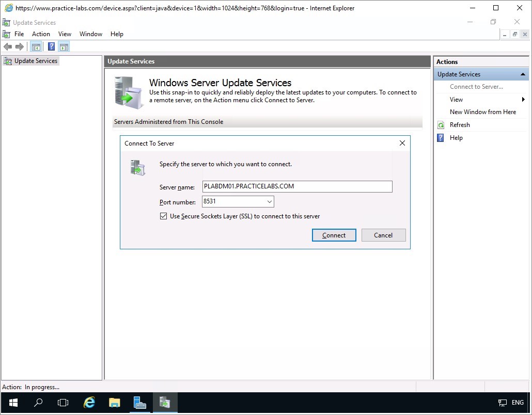Click the blue Help toolbar icon
The image size is (532, 415).
coord(51,47)
